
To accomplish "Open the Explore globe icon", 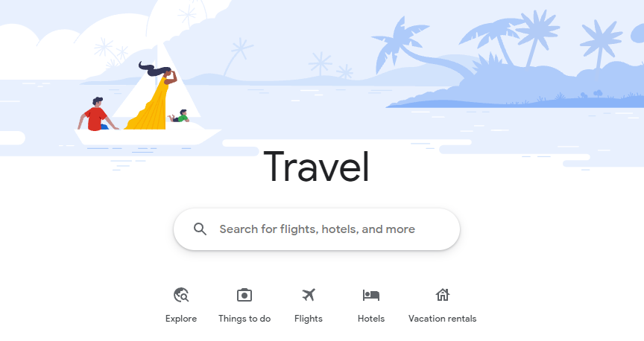I will [181, 295].
